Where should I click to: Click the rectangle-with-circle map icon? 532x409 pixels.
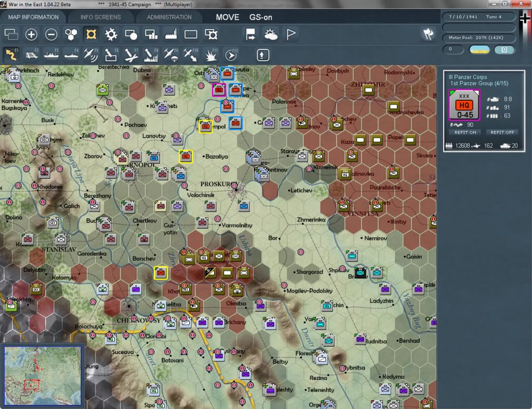tap(131, 34)
